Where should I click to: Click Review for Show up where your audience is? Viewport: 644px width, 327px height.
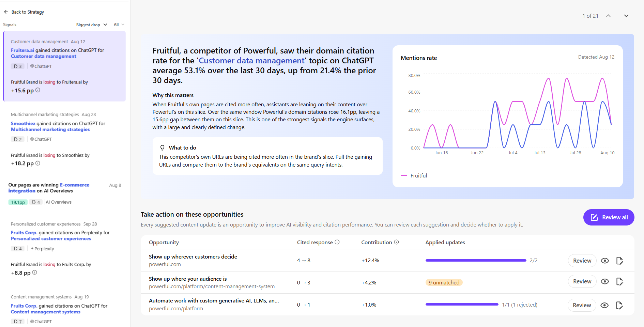coord(582,281)
